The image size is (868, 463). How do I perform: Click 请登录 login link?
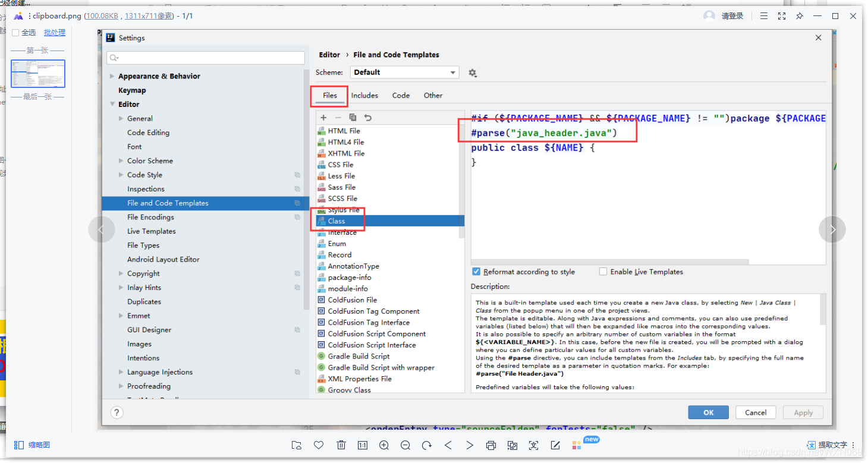732,16
